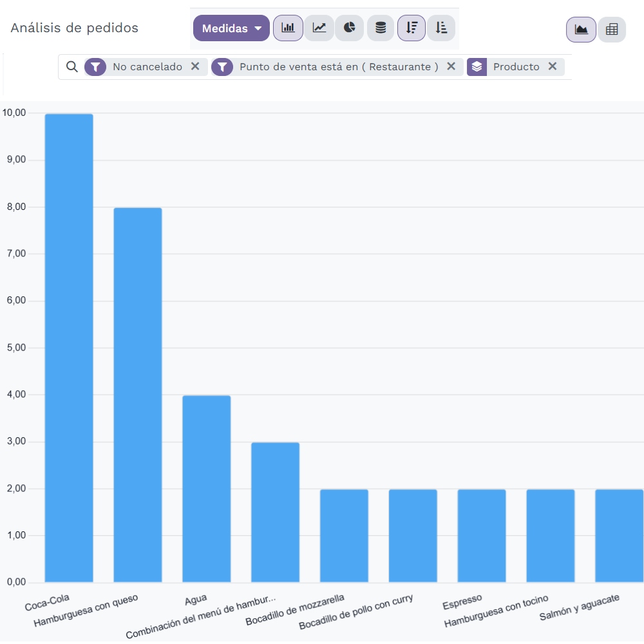Sort bars in descending order
Screen dimensions: 644x644
(412, 28)
